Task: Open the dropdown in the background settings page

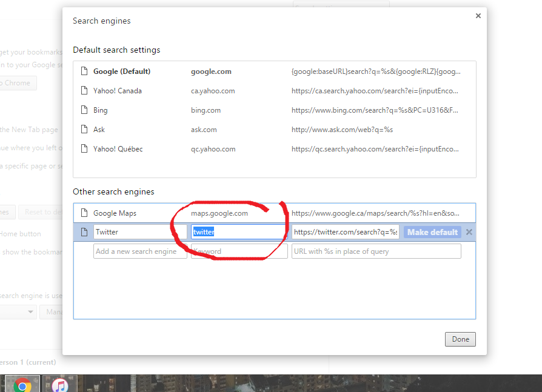Action: point(18,312)
